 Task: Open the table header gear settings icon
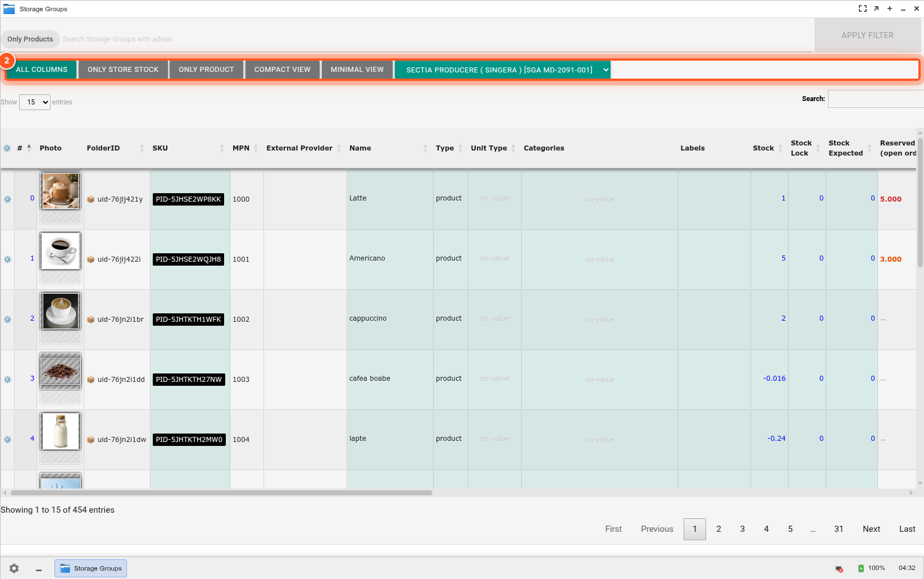point(7,148)
